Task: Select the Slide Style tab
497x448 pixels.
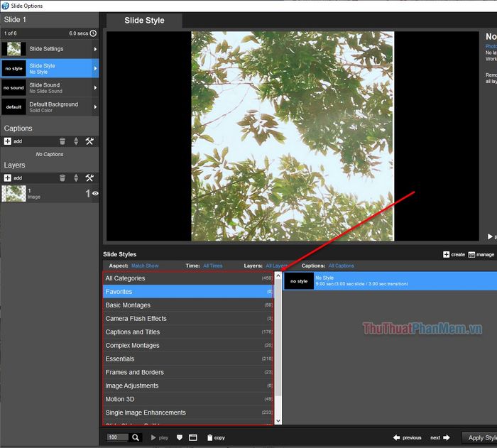Action: point(144,21)
